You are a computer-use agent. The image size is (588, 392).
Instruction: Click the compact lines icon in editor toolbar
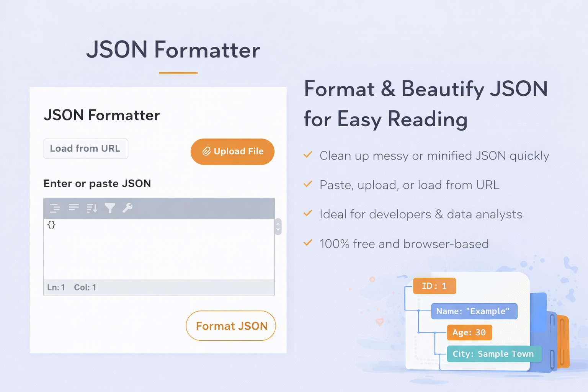[x=73, y=207]
